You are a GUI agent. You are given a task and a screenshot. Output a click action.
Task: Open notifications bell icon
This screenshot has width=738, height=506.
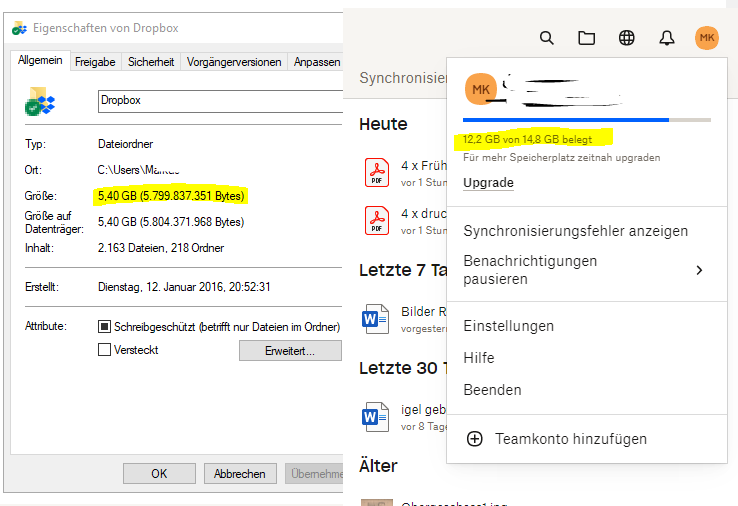(667, 38)
